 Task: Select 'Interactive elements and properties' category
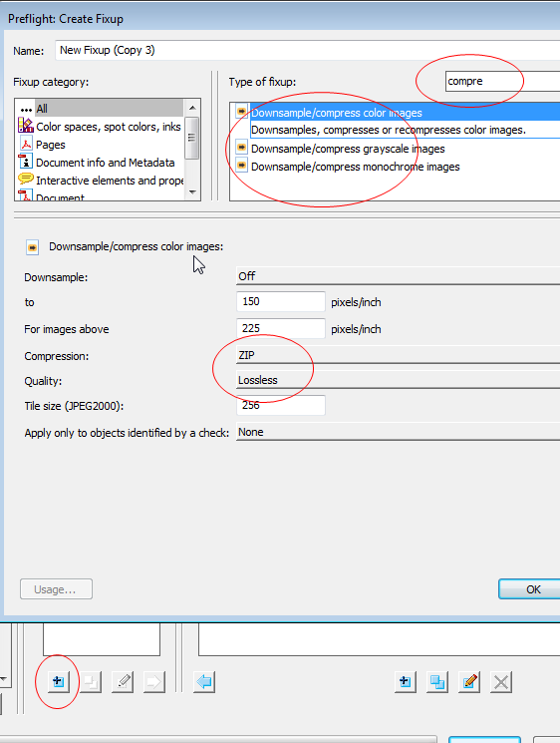[x=110, y=181]
